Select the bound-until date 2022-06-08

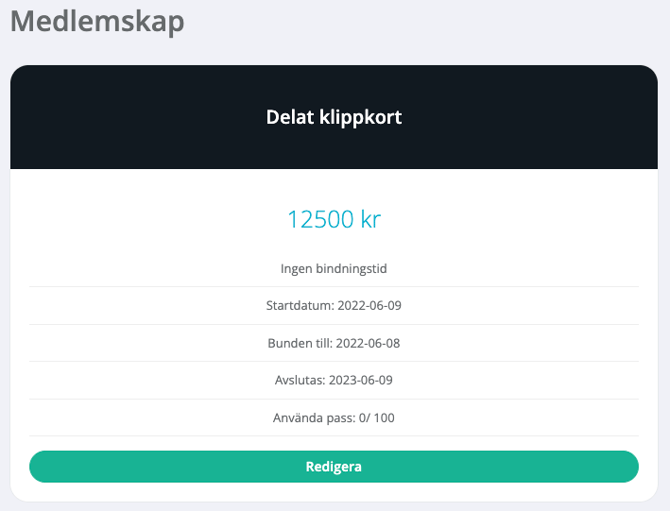369,343
